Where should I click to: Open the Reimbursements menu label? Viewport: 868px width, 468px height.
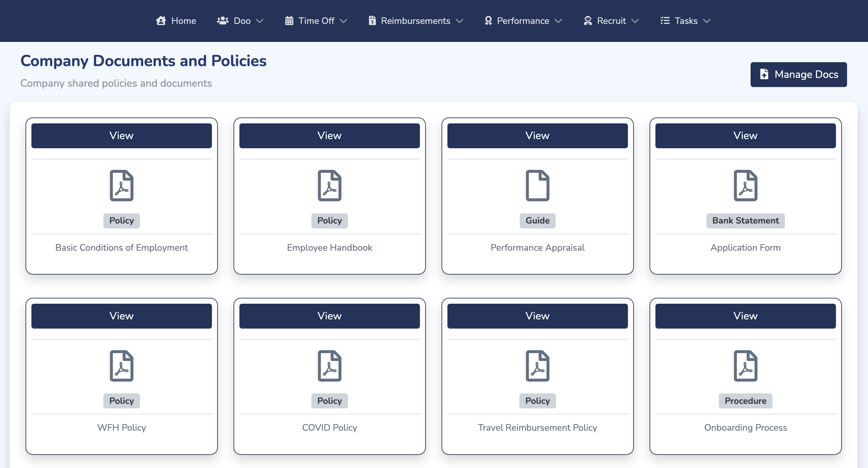(415, 21)
